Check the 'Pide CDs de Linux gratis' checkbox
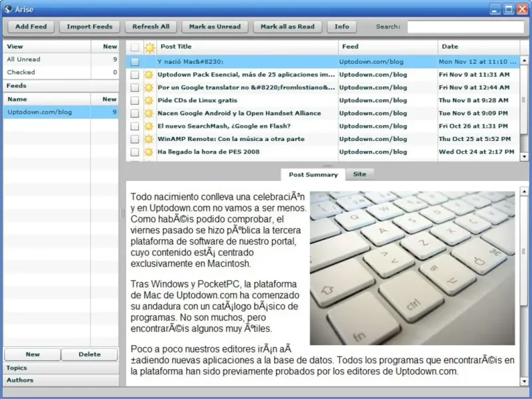 [135, 100]
